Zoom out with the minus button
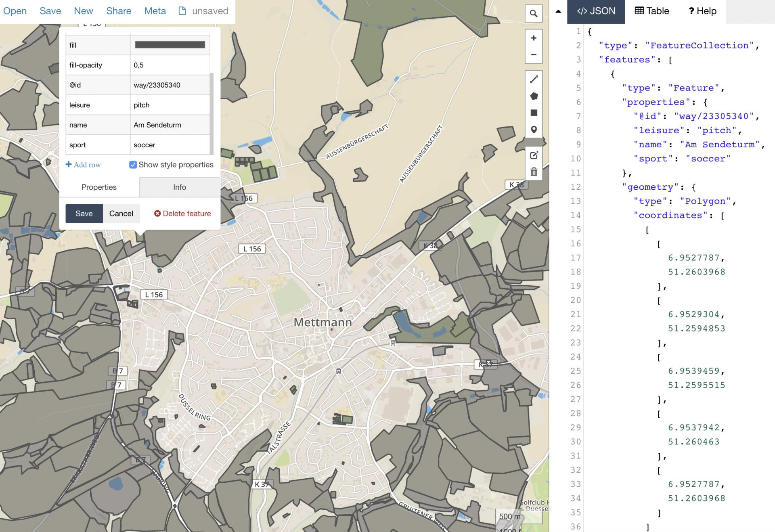The image size is (775, 532). click(533, 54)
